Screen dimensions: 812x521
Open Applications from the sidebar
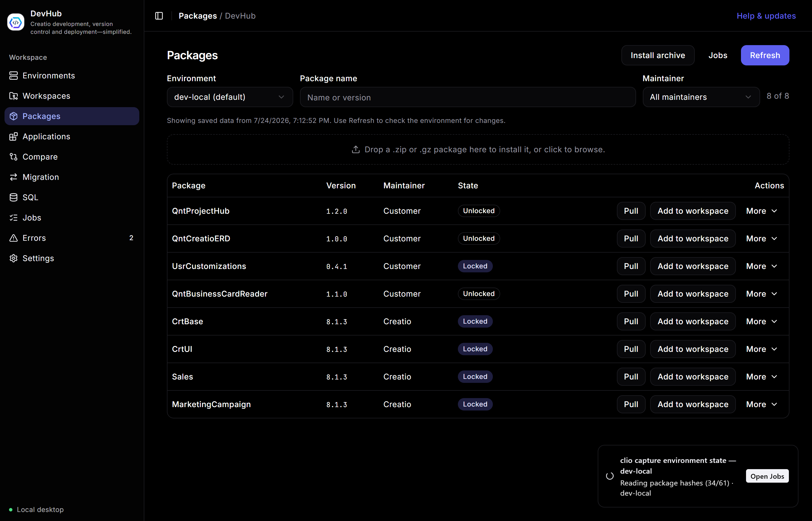tap(72, 136)
